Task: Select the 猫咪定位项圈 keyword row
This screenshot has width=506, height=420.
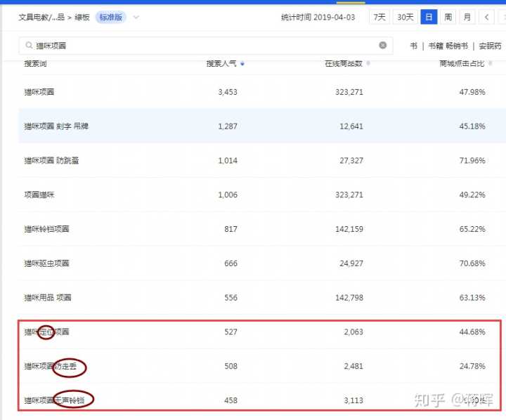Action: (46, 332)
